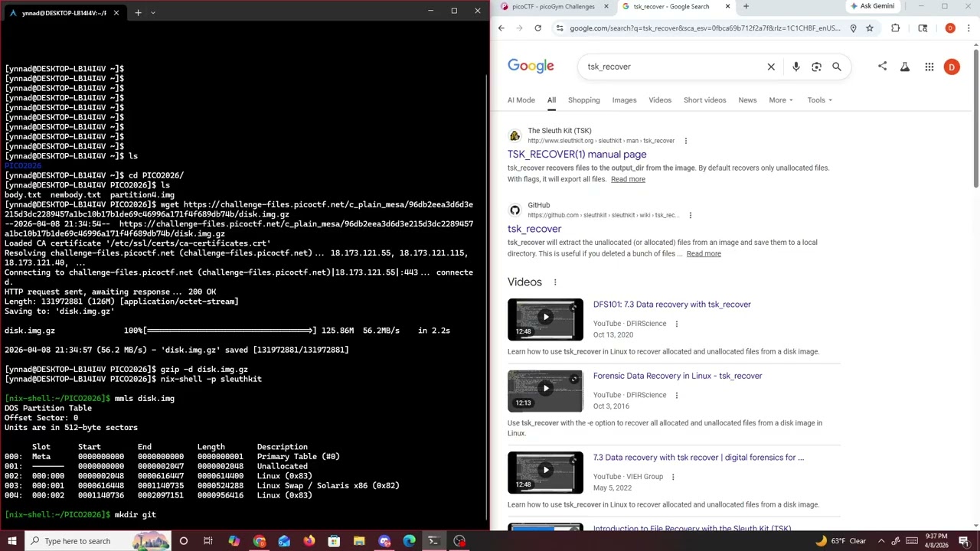Screen dimensions: 980x551
Task: Open the GitHub tsk_recover link
Action: pos(534,229)
